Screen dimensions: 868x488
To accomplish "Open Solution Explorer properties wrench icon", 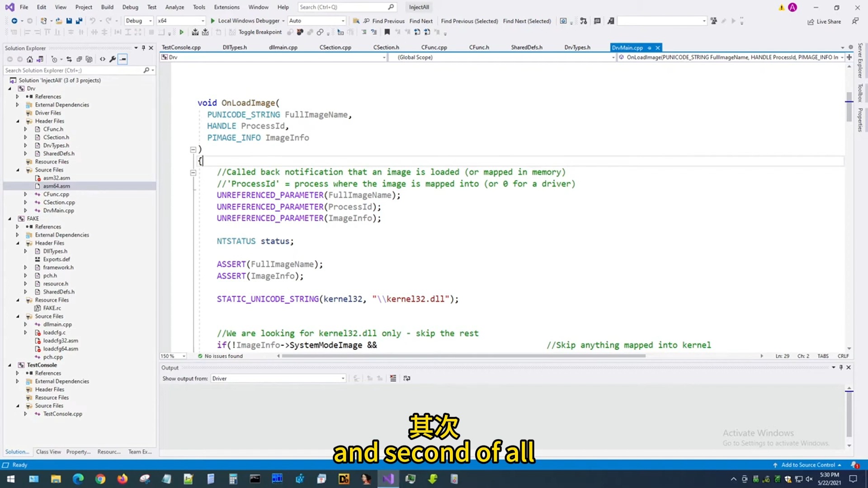I will pos(113,59).
